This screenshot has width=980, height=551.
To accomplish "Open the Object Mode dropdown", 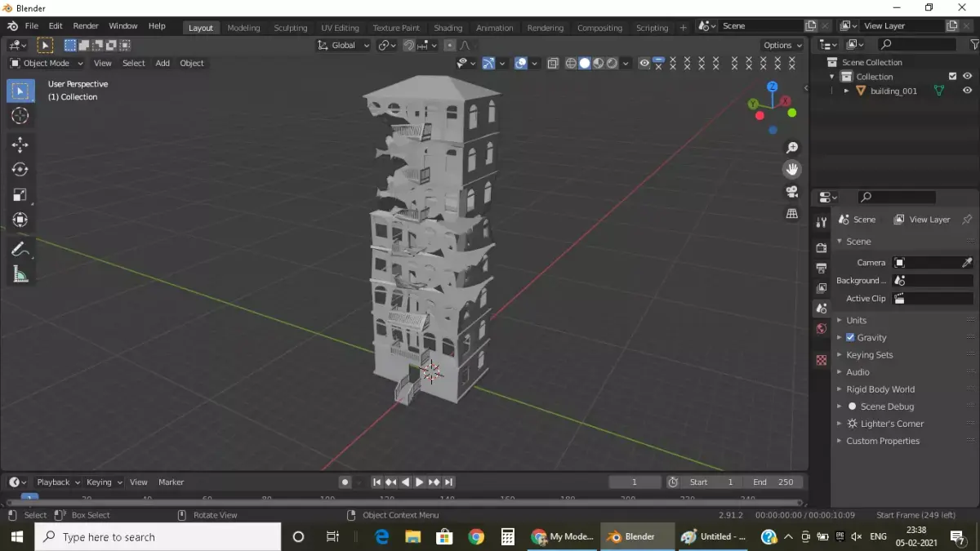I will [47, 63].
